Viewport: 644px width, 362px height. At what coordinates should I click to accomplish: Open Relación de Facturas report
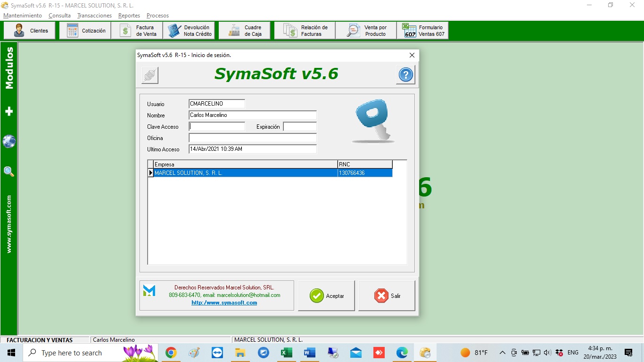(305, 31)
